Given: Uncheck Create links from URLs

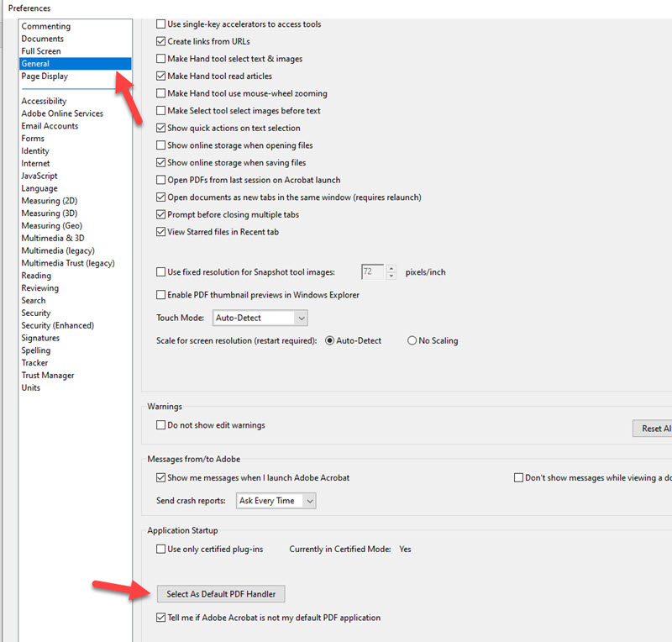Looking at the screenshot, I should (160, 41).
